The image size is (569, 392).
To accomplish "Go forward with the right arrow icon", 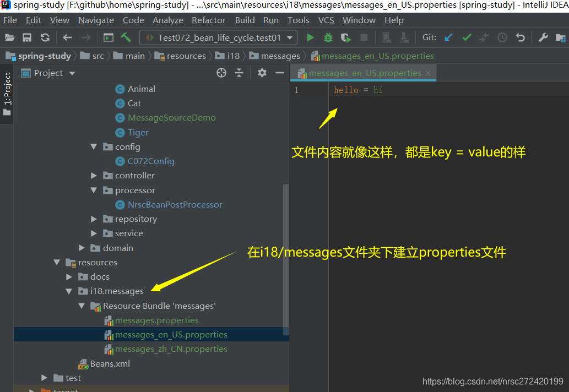I will point(86,37).
